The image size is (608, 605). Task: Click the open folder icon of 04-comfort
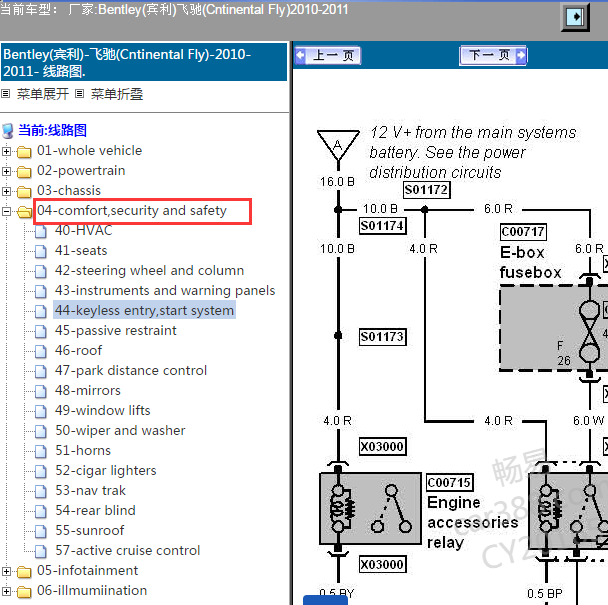click(x=24, y=212)
